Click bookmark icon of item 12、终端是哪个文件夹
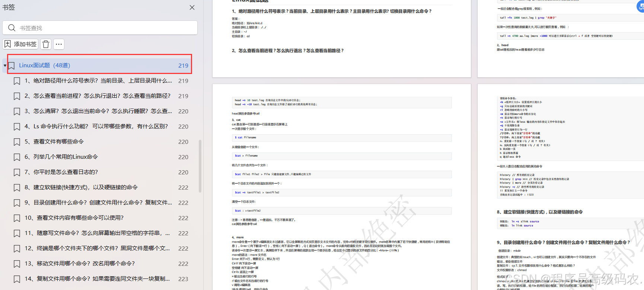The image size is (644, 290). pos(17,249)
